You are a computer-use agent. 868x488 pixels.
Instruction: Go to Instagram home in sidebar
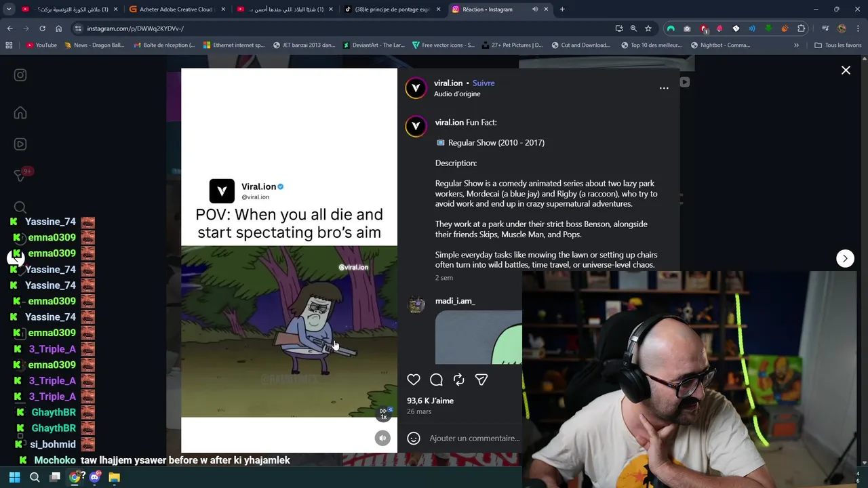pyautogui.click(x=20, y=113)
